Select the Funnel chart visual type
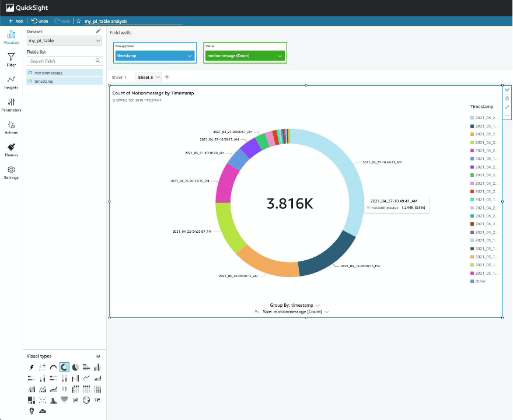Viewport: 513px width, 420px height. tap(64, 400)
